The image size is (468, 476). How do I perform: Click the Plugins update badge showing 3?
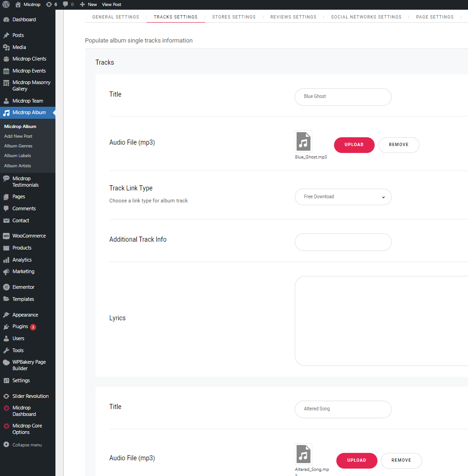pos(33,327)
